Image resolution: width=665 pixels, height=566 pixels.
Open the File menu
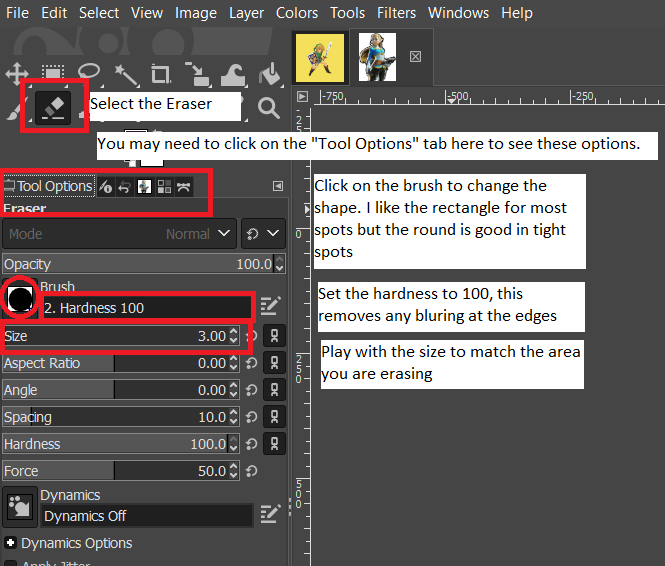17,13
